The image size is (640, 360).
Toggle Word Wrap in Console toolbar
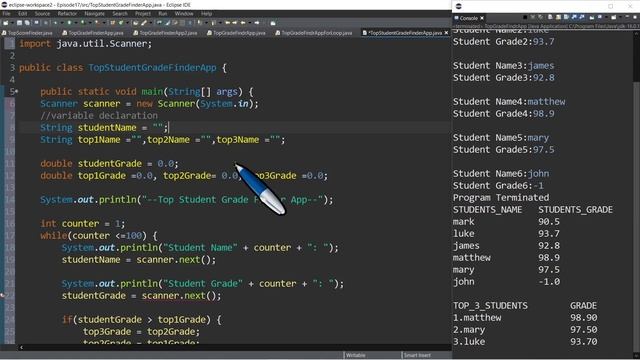tap(566, 18)
